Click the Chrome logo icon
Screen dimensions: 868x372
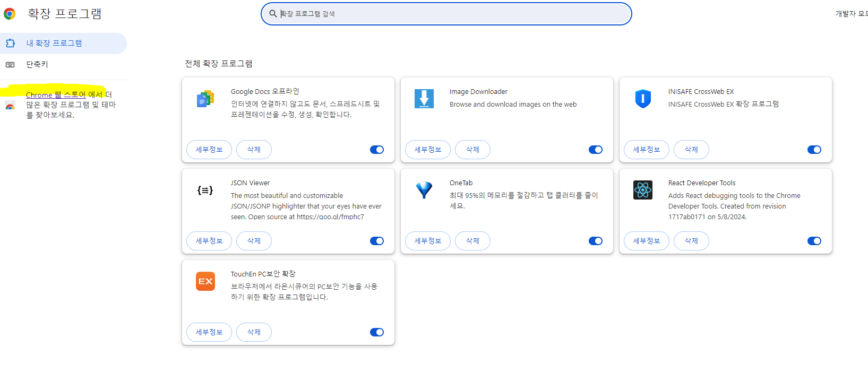[x=9, y=14]
